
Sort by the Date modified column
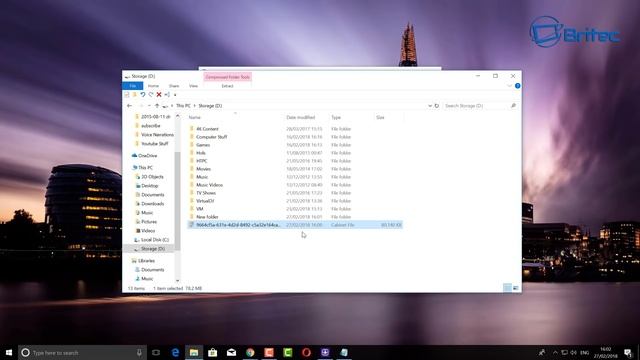(x=300, y=117)
